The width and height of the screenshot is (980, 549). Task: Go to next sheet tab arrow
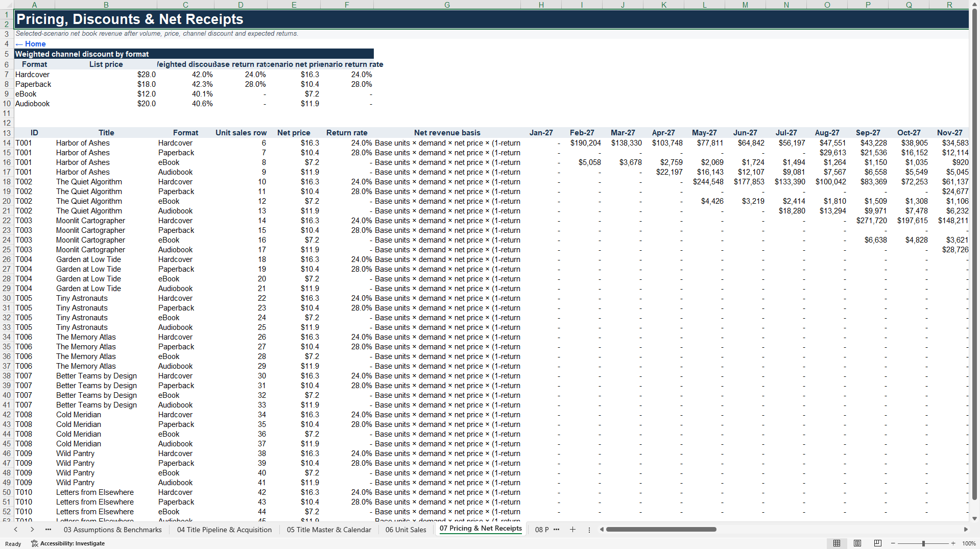click(x=32, y=530)
